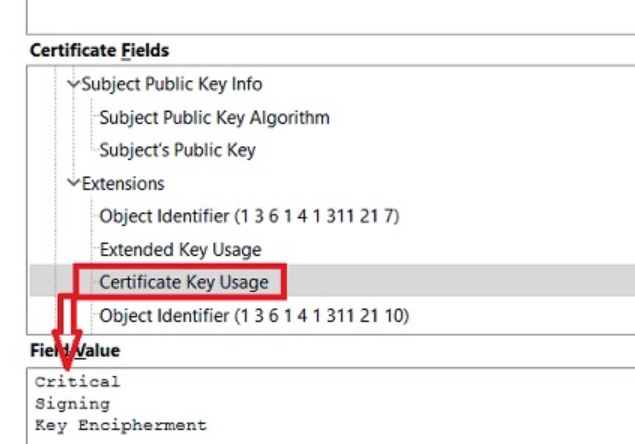635x444 pixels.
Task: Click the Certificate Fields heading label
Action: pyautogui.click(x=99, y=50)
